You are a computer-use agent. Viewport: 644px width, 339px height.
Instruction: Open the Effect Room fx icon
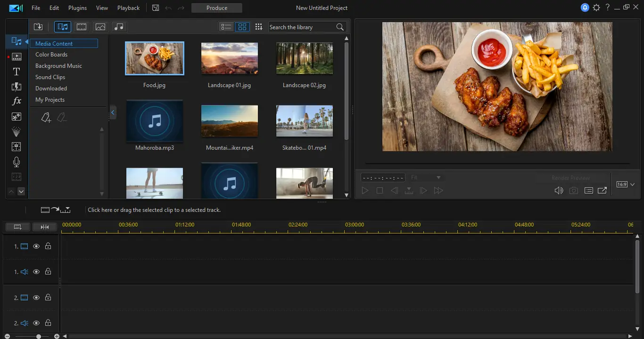pyautogui.click(x=16, y=101)
